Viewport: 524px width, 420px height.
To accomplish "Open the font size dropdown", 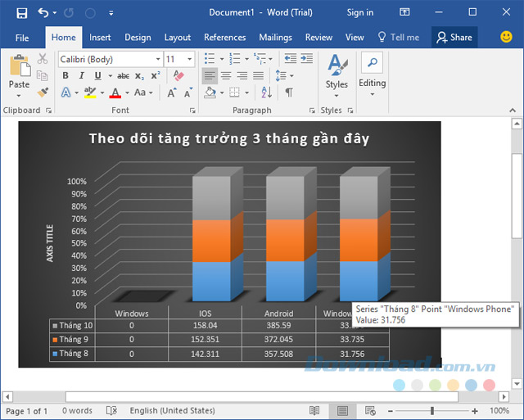I will click(191, 59).
